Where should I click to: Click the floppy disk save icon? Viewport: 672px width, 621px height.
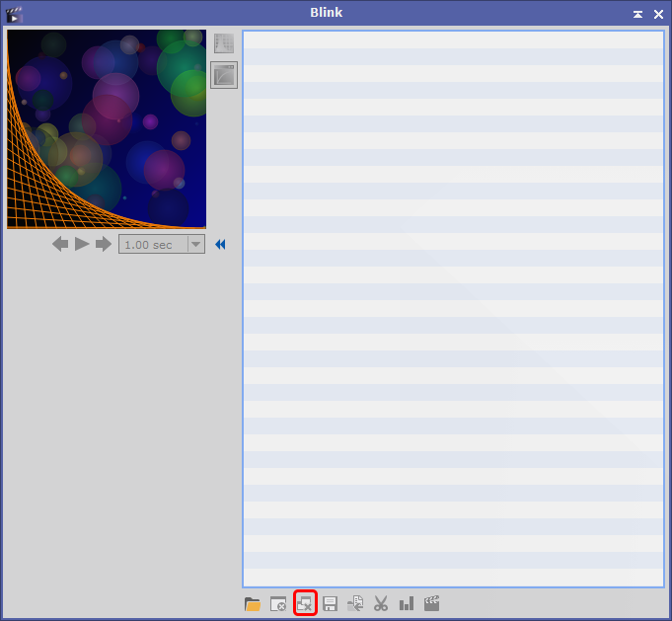click(x=331, y=604)
